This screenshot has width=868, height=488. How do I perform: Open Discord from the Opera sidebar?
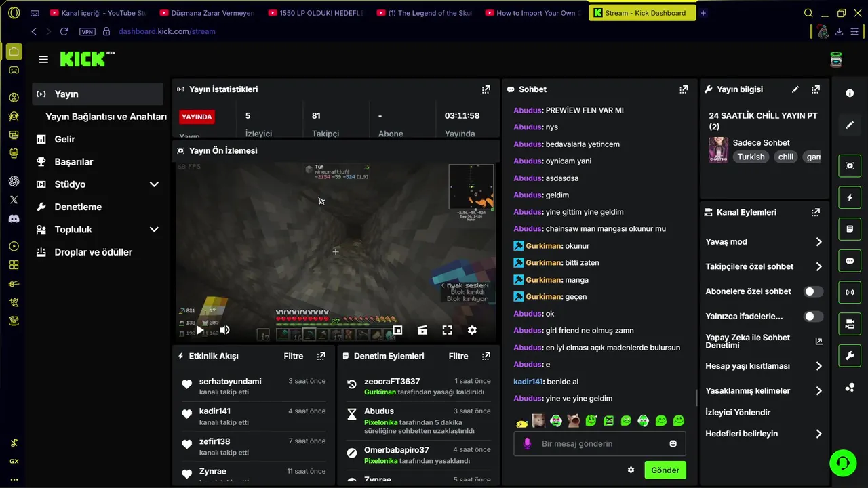(14, 219)
